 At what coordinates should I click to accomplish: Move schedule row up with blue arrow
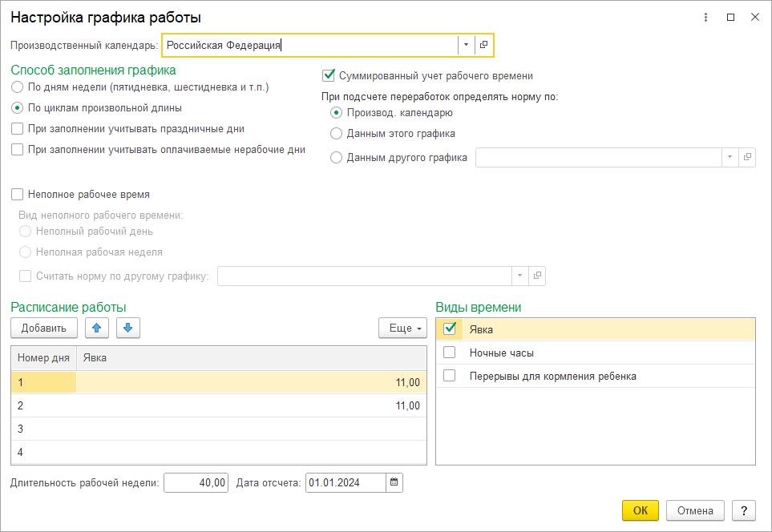pos(96,328)
